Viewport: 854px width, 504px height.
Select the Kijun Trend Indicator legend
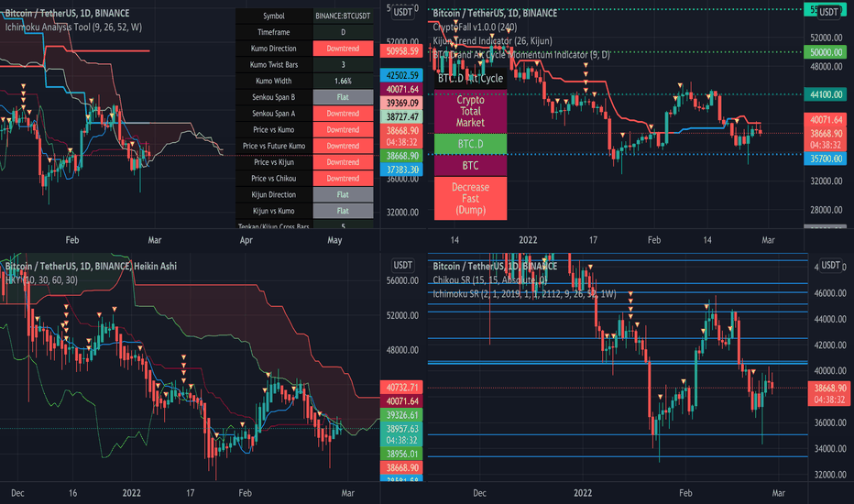pos(492,41)
